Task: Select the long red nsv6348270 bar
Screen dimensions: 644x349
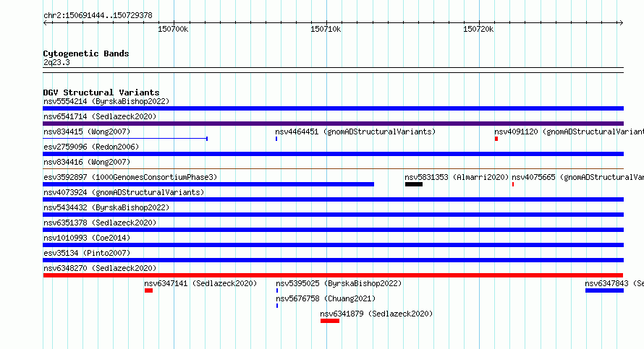Action: [333, 275]
